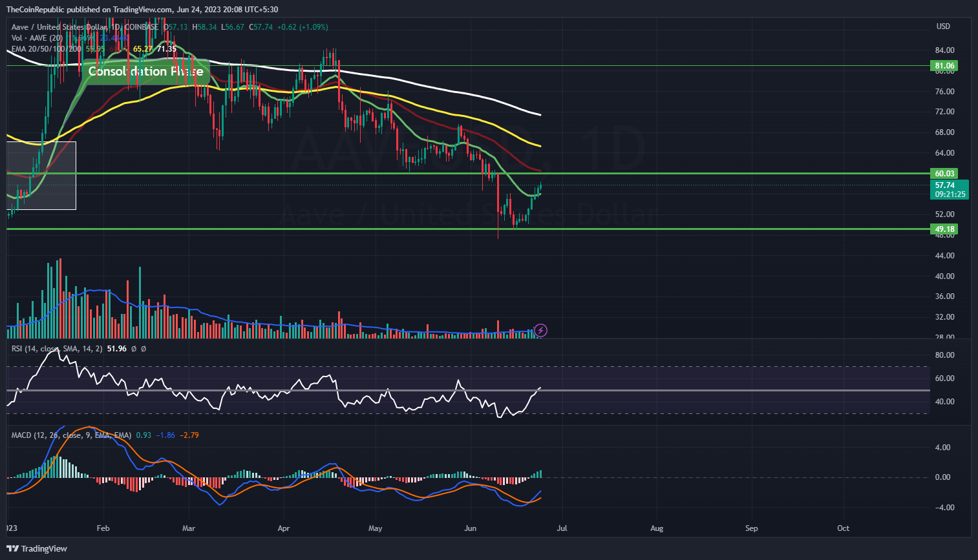This screenshot has width=978, height=560.
Task: Click the 49.18 green price label
Action: 944,229
